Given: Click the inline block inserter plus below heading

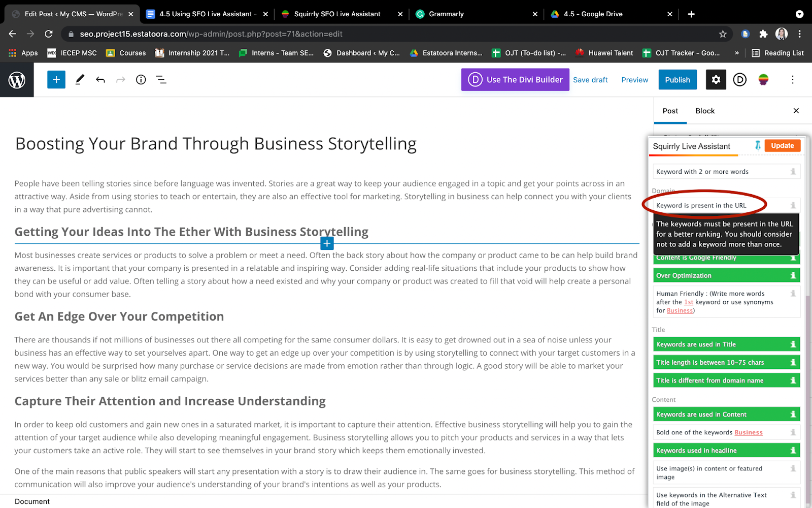Looking at the screenshot, I should tap(327, 243).
